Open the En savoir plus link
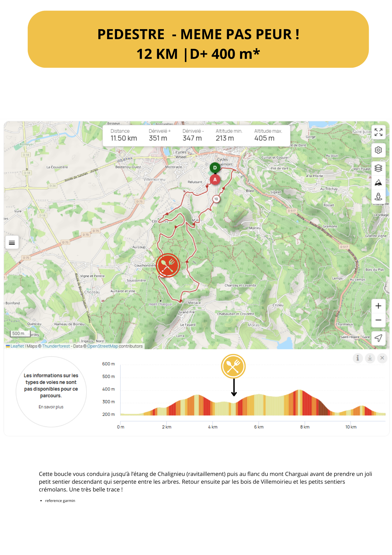 click(51, 407)
